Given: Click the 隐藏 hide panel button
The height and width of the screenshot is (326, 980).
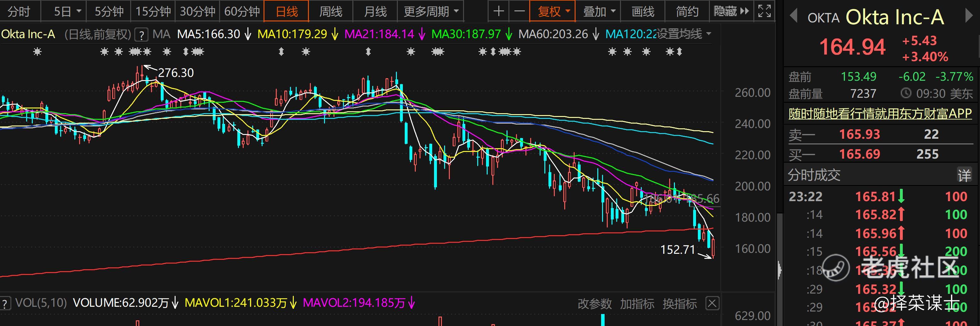Looking at the screenshot, I should [x=731, y=12].
